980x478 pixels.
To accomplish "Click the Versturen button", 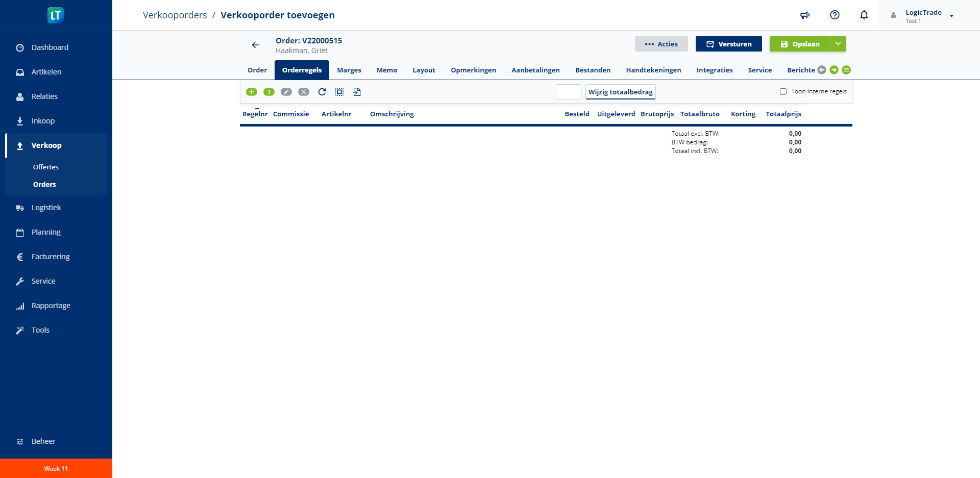I will coord(728,44).
